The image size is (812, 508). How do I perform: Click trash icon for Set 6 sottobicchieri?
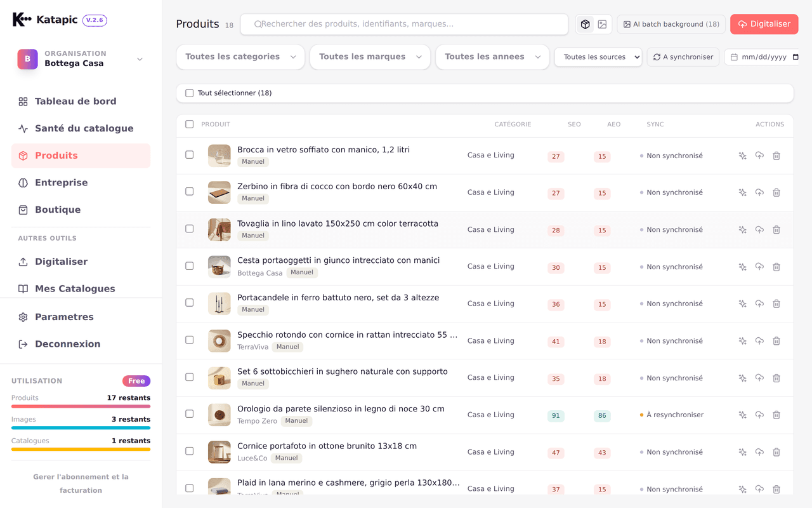(776, 378)
